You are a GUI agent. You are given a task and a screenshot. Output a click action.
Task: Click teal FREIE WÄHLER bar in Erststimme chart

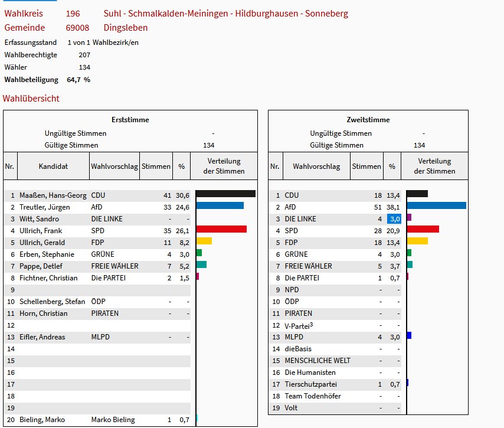tap(201, 264)
